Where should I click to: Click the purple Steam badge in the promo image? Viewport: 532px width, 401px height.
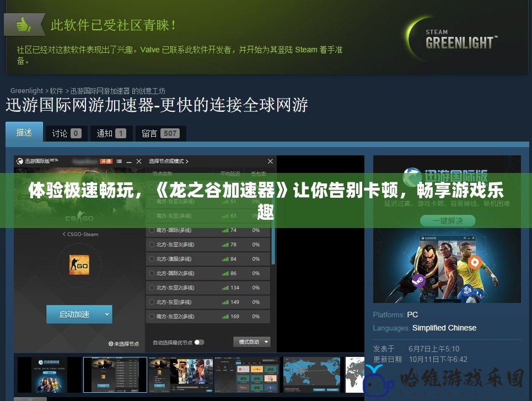[418, 281]
